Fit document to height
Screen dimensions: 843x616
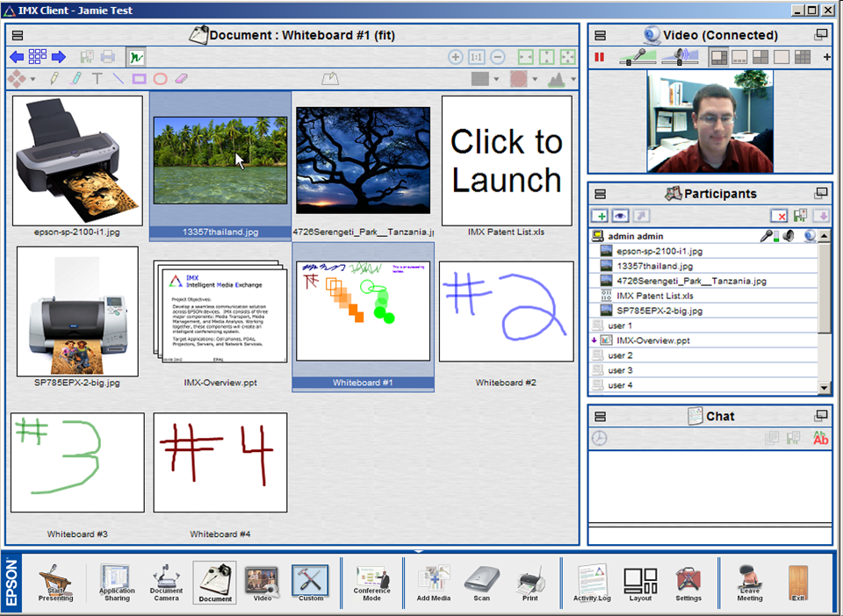(x=547, y=57)
